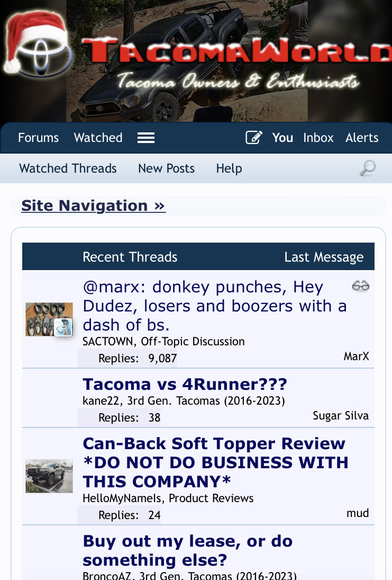
Task: Open the @marx donkey punches thread
Action: tap(215, 306)
